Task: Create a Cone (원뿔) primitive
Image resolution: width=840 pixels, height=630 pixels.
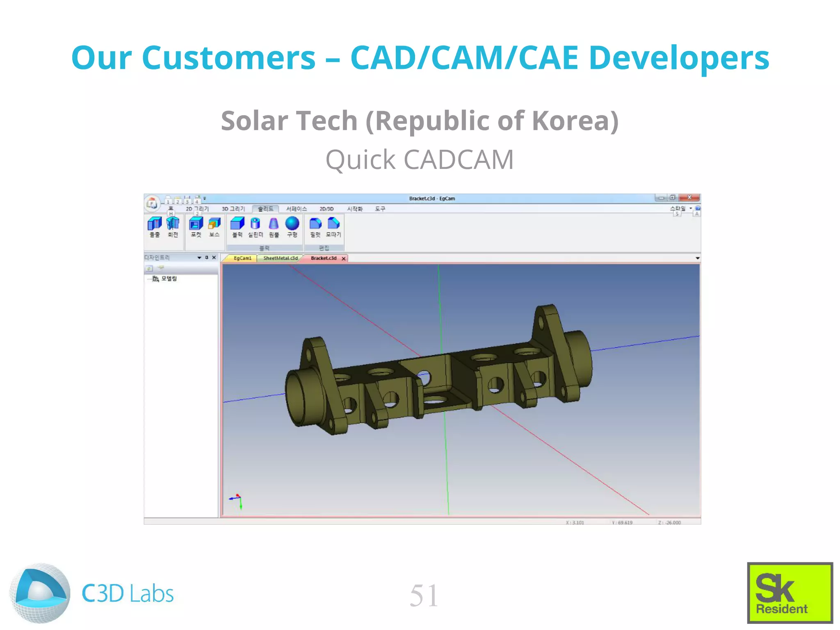Action: 274,227
